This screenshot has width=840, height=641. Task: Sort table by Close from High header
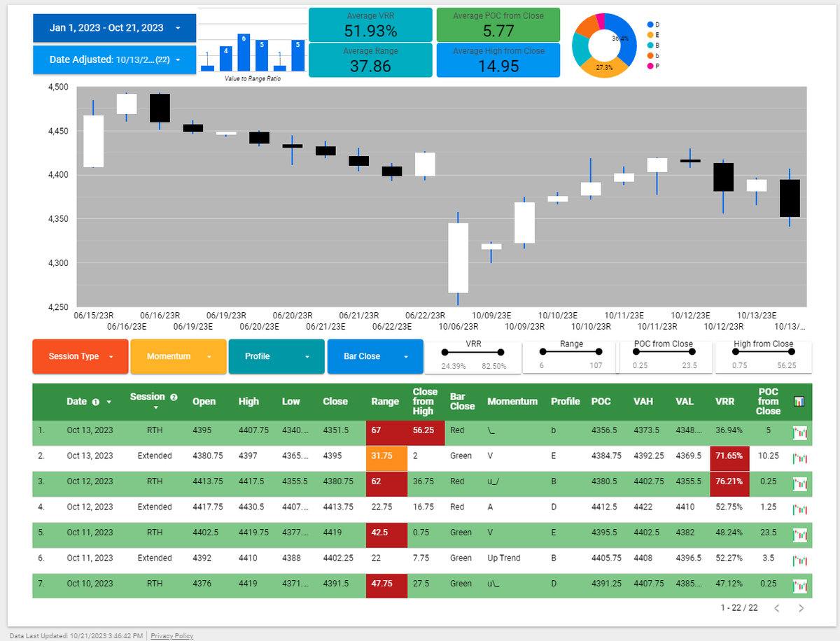pos(425,402)
